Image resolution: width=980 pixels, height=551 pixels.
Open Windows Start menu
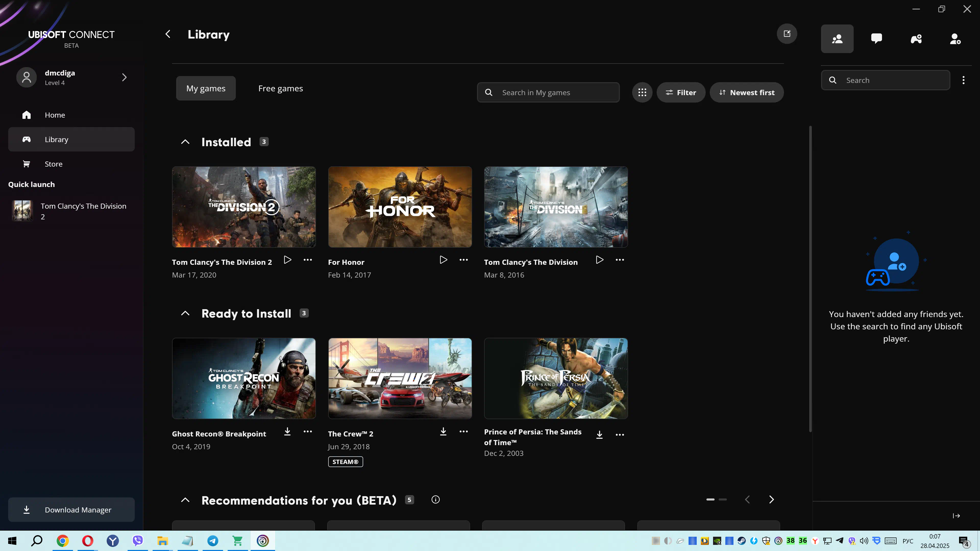click(x=12, y=541)
